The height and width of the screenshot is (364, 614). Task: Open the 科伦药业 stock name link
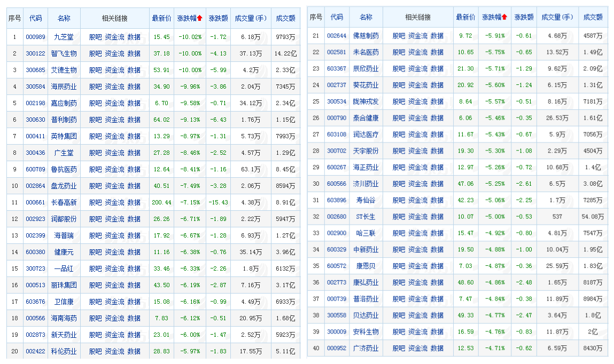point(64,351)
